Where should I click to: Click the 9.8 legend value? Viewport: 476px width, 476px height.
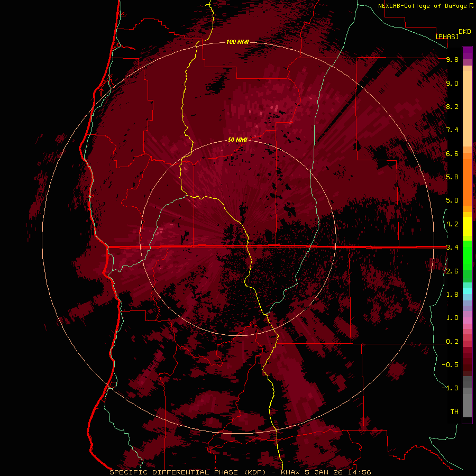click(452, 59)
